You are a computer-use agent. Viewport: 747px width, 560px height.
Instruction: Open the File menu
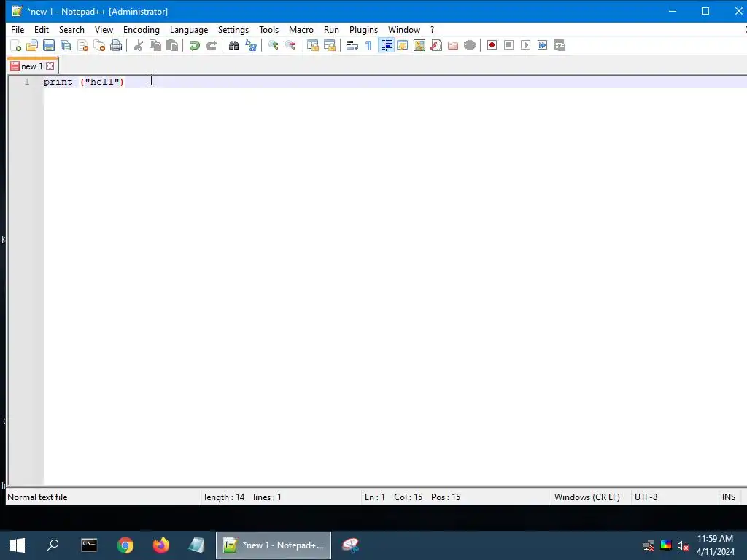18,29
